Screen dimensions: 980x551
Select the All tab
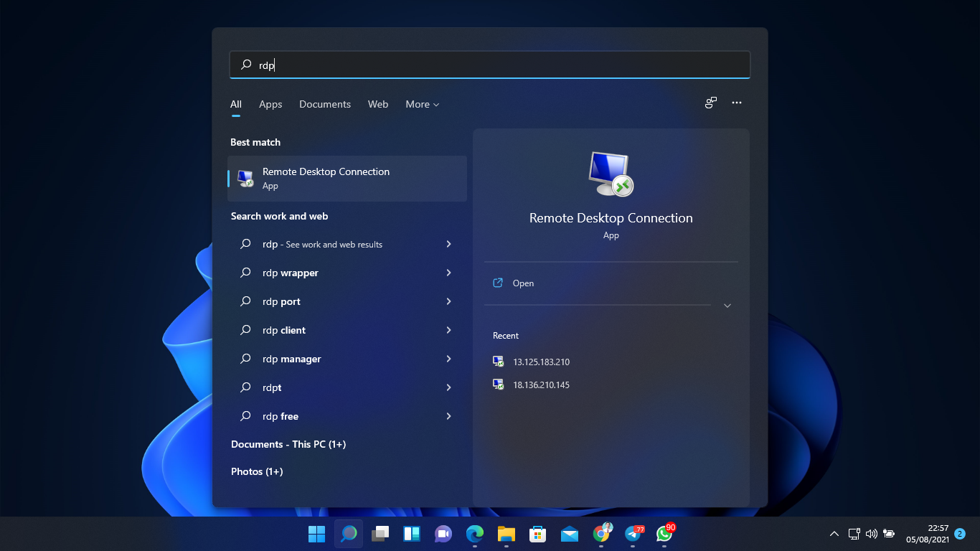(x=236, y=104)
